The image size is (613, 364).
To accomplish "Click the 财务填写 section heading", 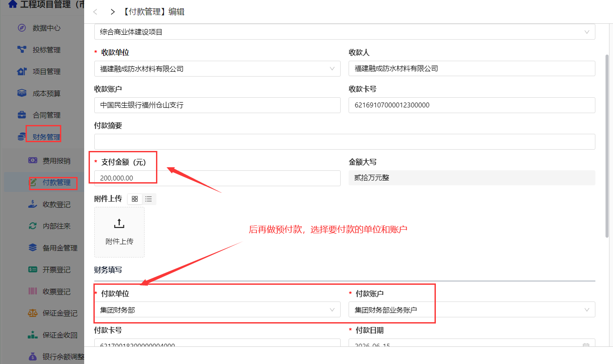I will click(108, 269).
